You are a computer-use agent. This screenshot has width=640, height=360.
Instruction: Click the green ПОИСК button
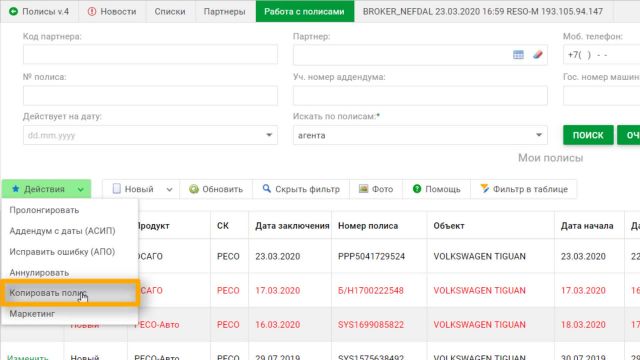tap(588, 135)
